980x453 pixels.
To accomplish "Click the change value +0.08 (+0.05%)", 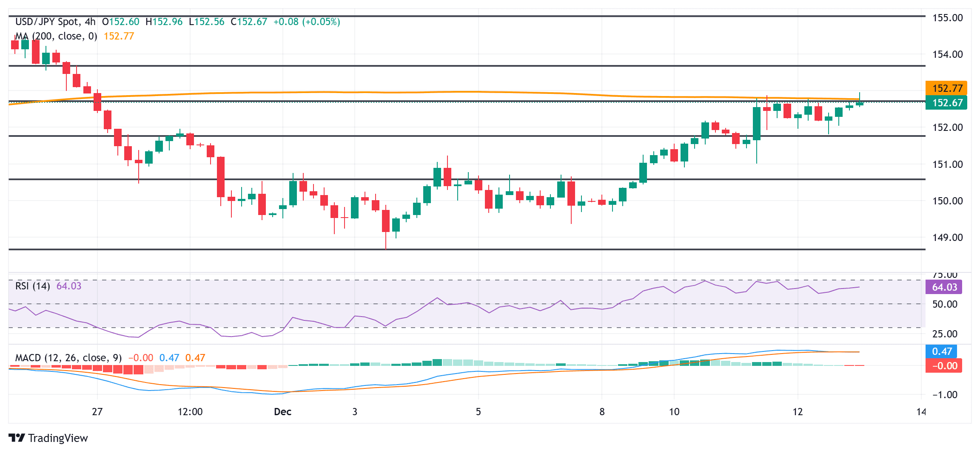I will [307, 22].
